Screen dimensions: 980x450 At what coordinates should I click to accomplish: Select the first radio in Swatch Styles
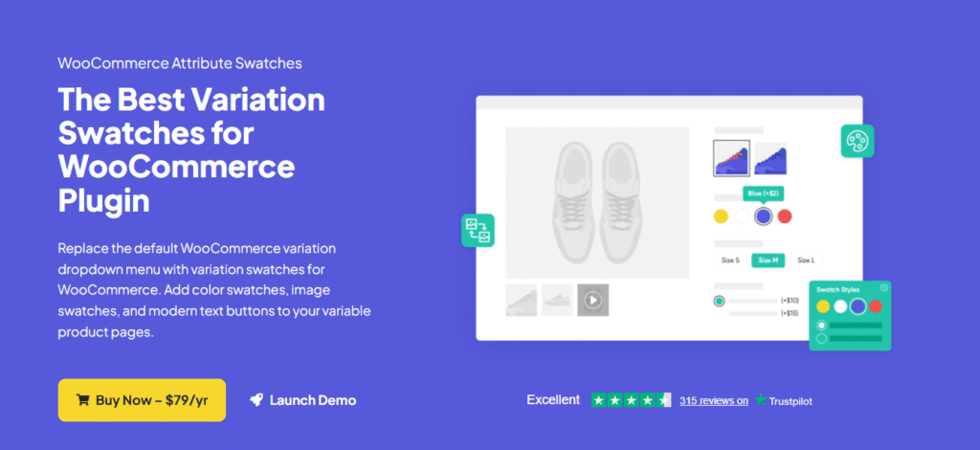pyautogui.click(x=822, y=325)
